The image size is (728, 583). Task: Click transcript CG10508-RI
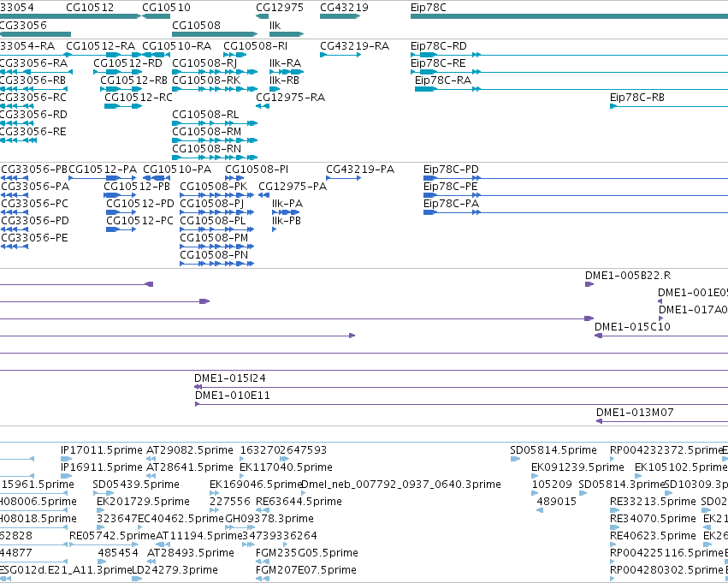click(256, 46)
